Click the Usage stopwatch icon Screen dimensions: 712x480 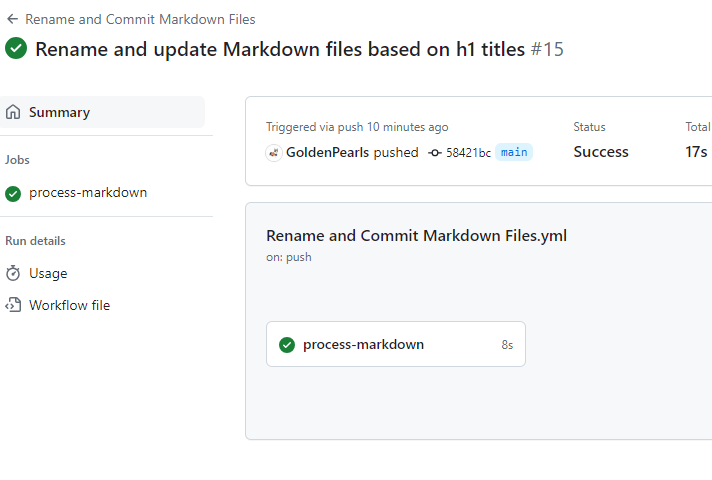click(x=13, y=273)
